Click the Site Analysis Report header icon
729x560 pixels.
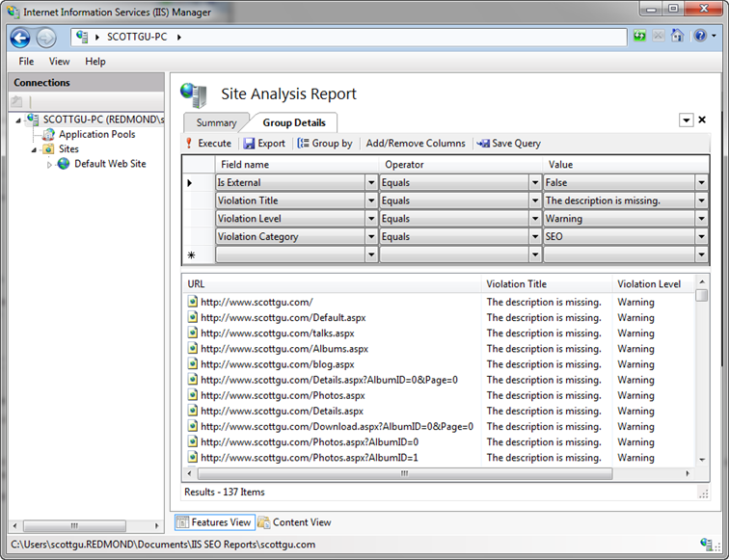click(194, 94)
